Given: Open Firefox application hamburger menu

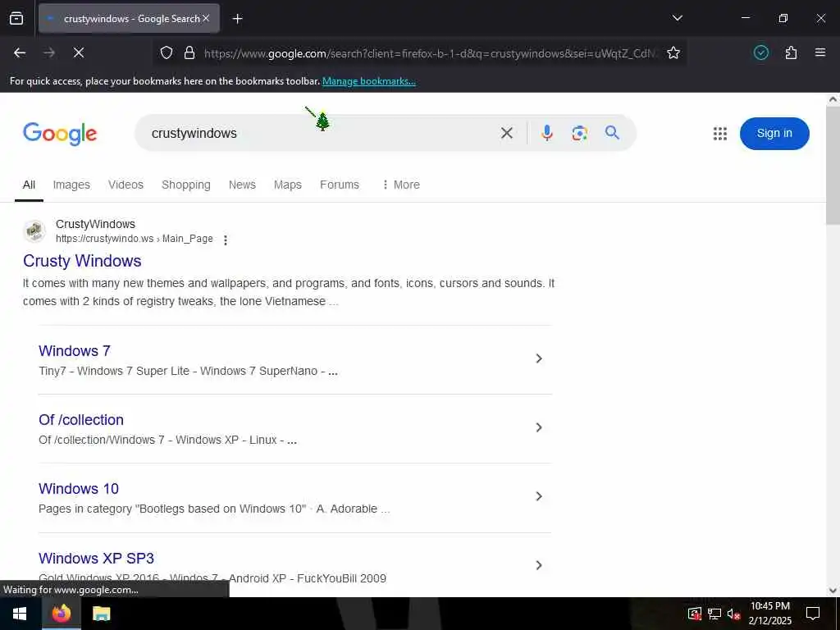Looking at the screenshot, I should click(x=820, y=52).
